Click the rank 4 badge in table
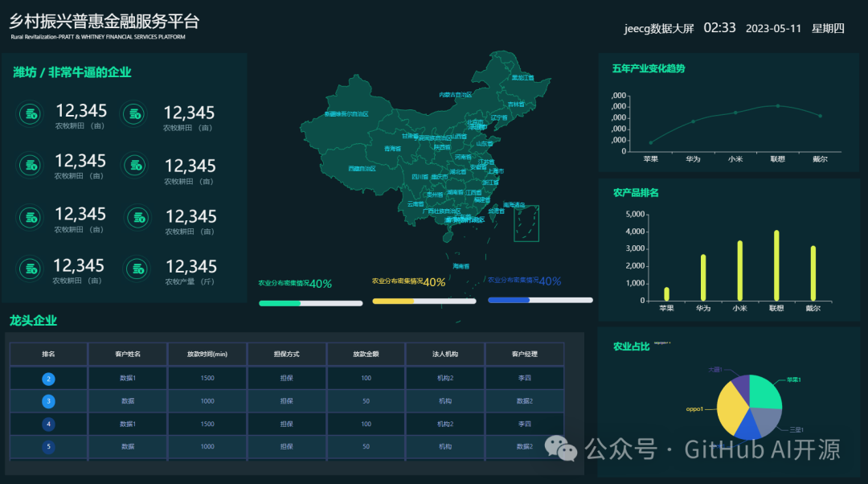 tap(49, 424)
